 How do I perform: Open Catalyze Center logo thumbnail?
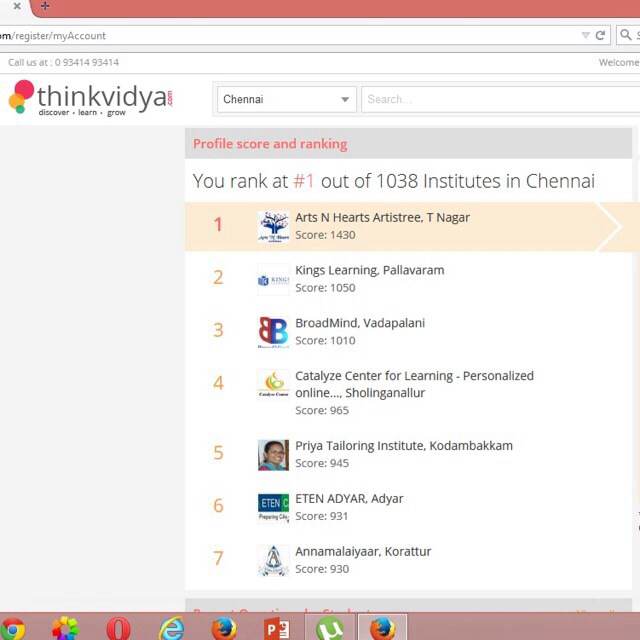(273, 385)
